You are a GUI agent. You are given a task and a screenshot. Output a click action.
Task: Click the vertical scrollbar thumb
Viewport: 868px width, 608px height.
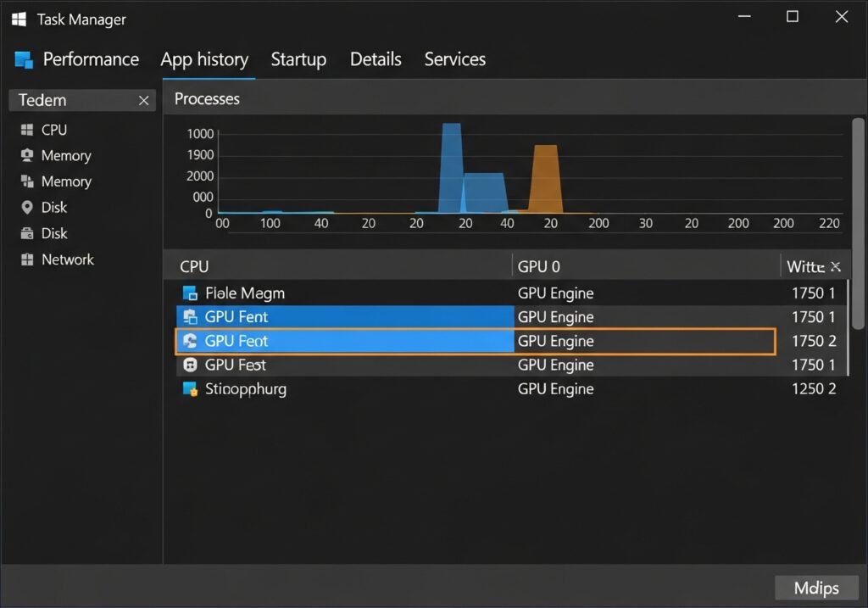click(x=858, y=223)
